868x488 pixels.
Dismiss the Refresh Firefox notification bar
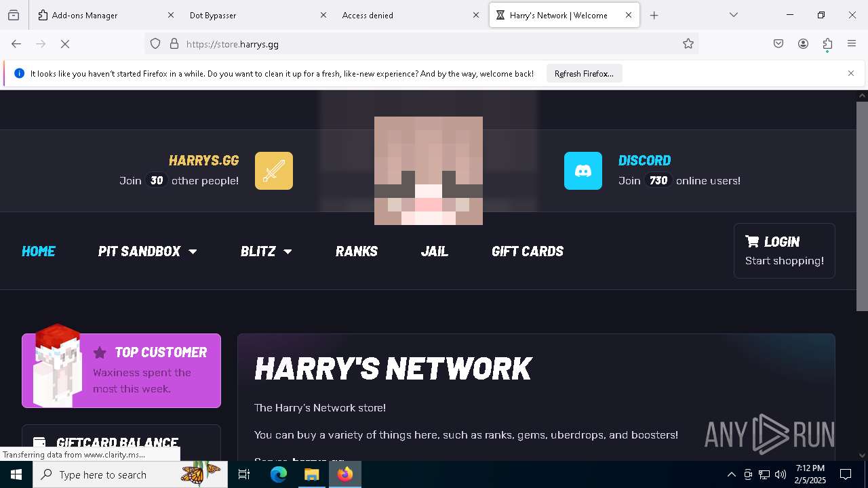tap(851, 73)
